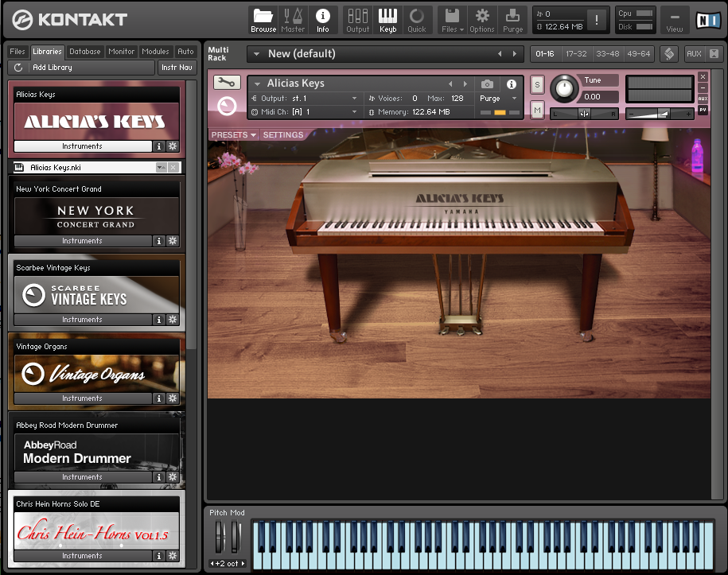
Task: Toggle the AUX sends panel
Action: [694, 54]
